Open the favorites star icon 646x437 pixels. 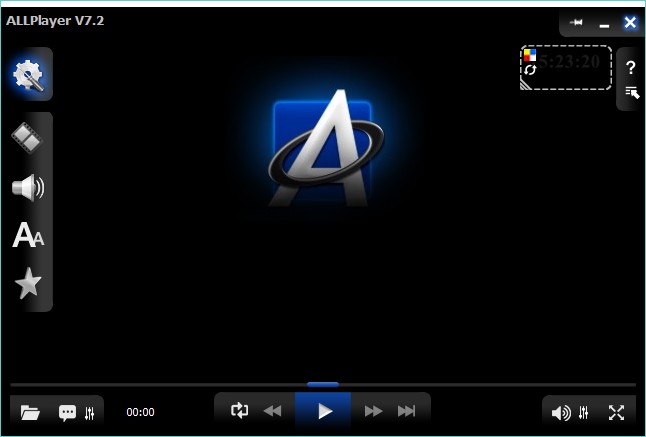point(28,283)
